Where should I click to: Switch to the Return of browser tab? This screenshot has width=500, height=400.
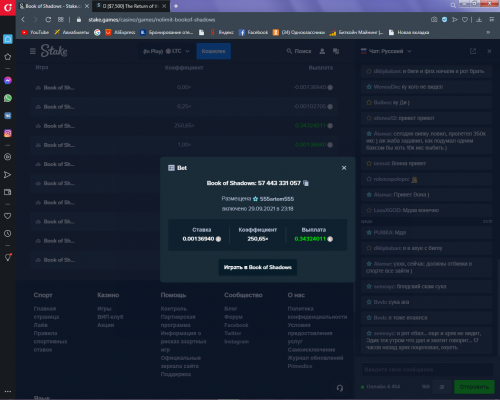131,6
